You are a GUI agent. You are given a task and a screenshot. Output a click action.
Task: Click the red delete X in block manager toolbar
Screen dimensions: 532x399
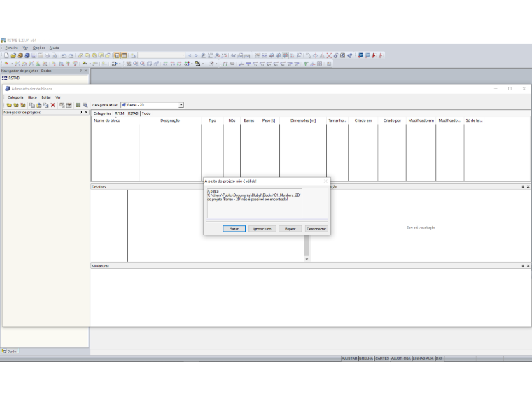pyautogui.click(x=53, y=105)
